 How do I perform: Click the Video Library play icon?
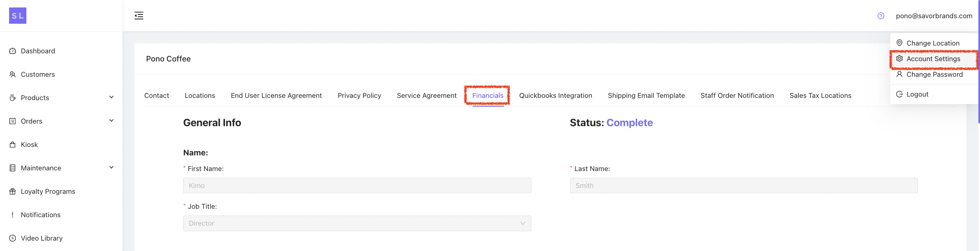tap(13, 238)
